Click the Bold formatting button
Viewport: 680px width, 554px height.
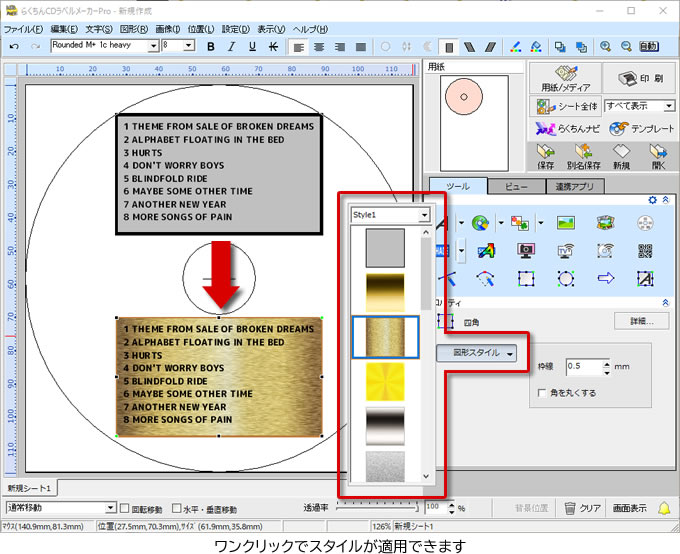[x=210, y=46]
